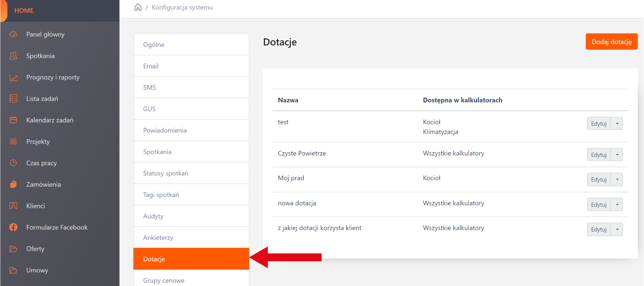Expand dropdown arrow beside test row Edytuj
Viewport: 644px width, 286px height.
(617, 123)
